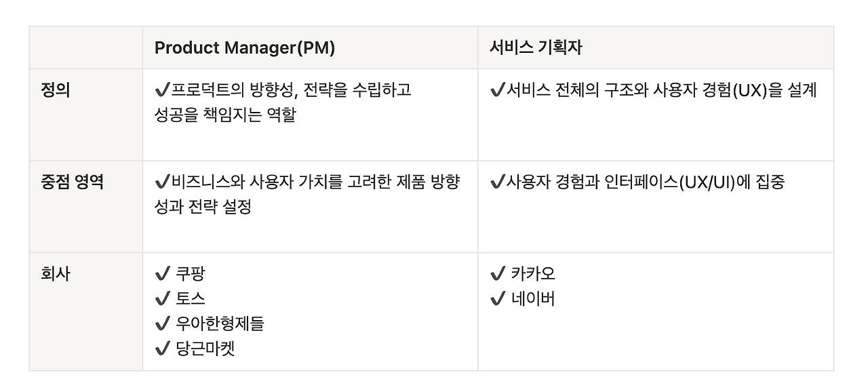Click the 쿠팡 company name text
Screen dimensions: 868x392
tap(190, 274)
